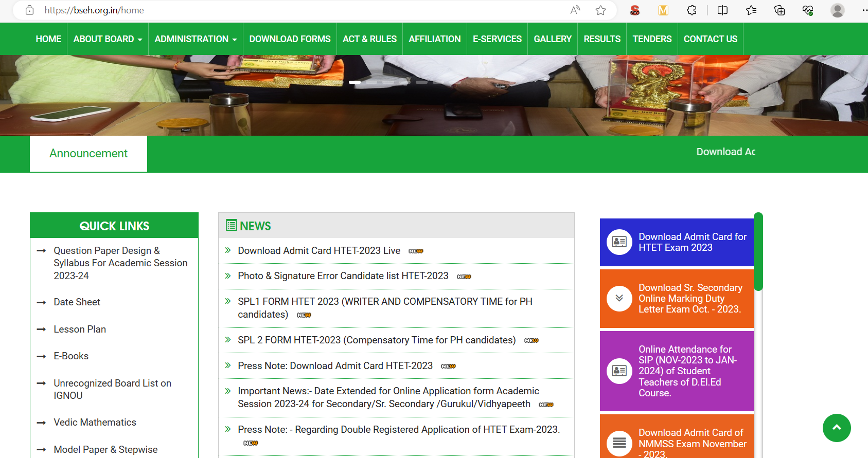Open Press Note Double Registered Application link

399,429
